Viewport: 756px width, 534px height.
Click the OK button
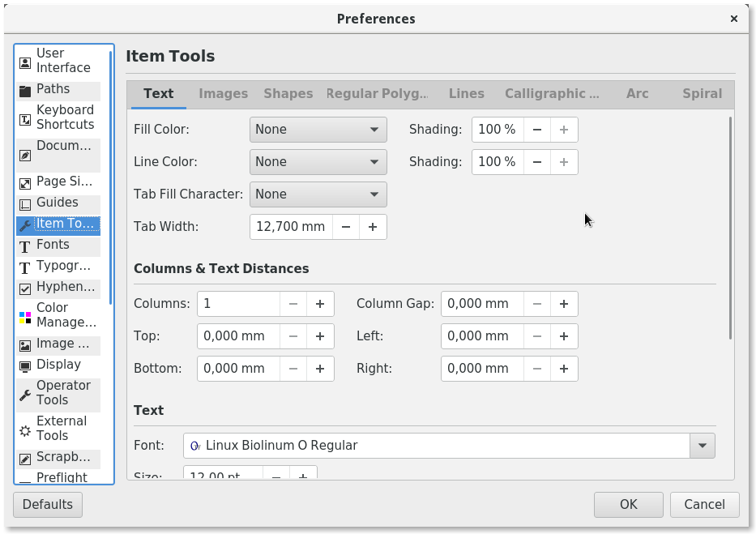click(628, 504)
